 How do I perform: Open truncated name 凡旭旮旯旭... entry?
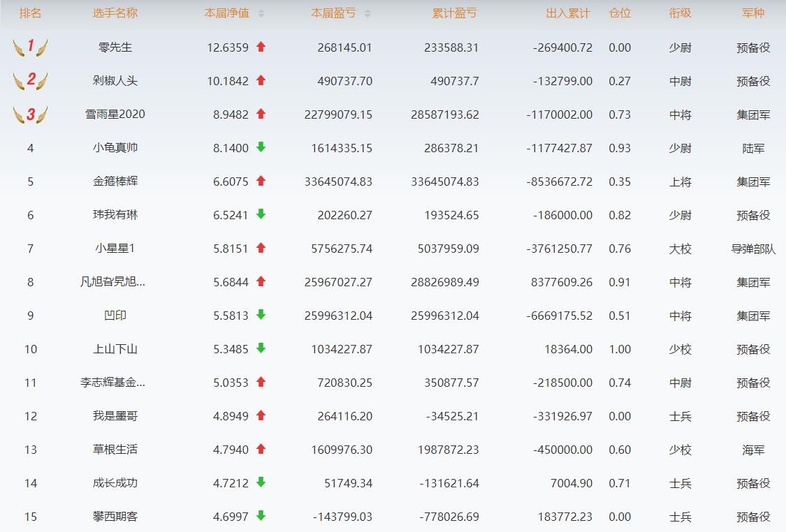113,282
